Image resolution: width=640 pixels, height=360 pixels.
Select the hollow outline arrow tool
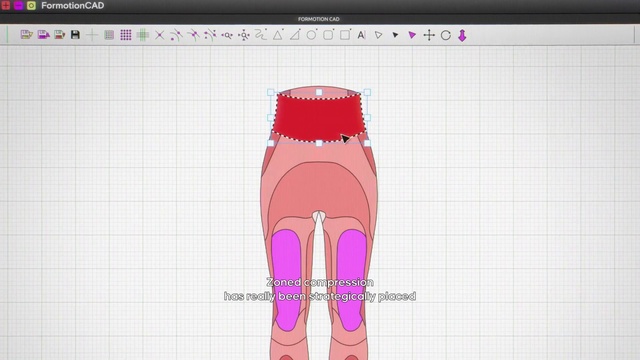coord(378,35)
